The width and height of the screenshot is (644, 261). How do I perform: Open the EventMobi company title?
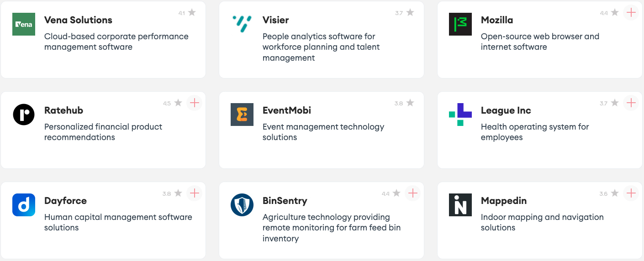(x=287, y=110)
